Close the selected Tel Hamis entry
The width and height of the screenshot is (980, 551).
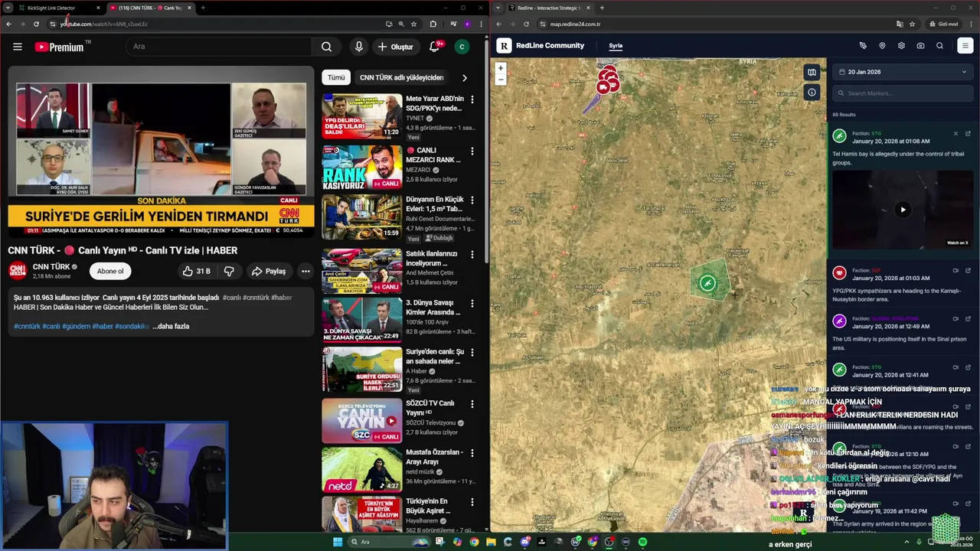955,134
